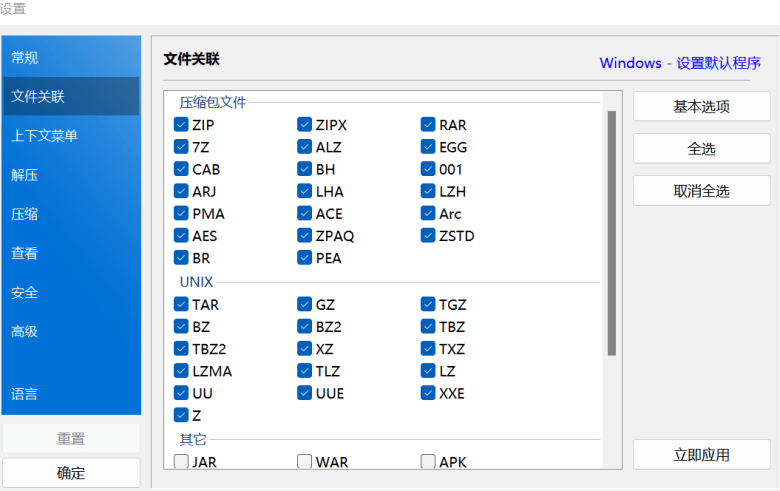Select the 文件关联 sidebar tab
The image size is (780, 491).
[x=71, y=97]
